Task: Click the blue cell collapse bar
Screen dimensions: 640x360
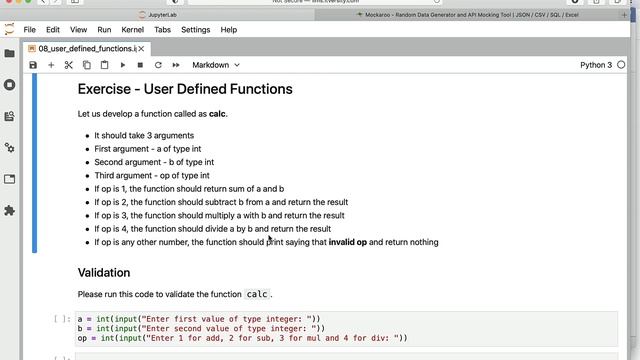Action: click(34, 163)
